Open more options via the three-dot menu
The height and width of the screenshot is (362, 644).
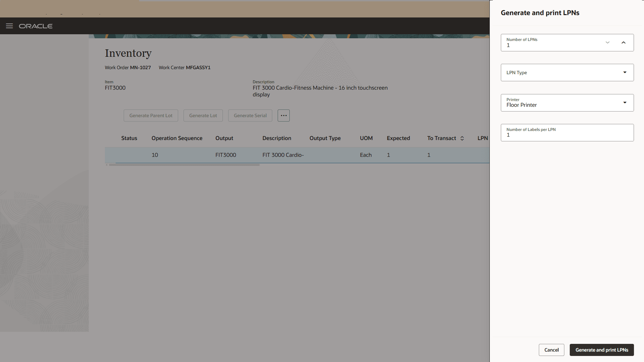pyautogui.click(x=284, y=115)
